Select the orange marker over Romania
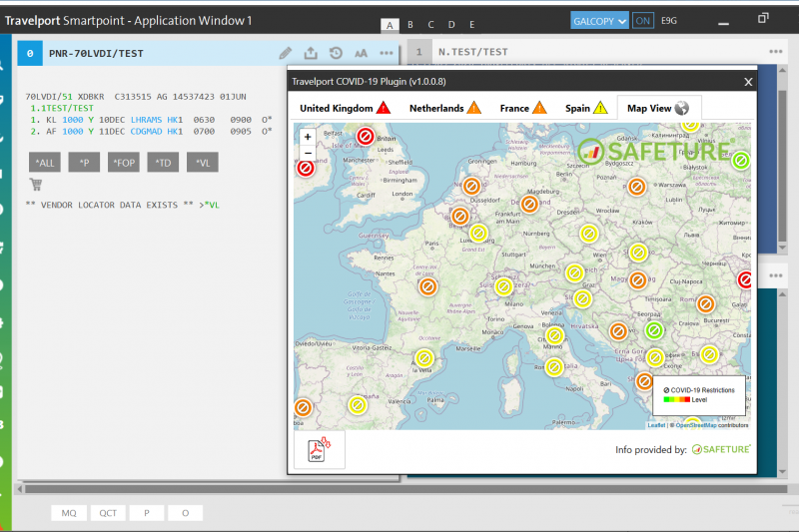The width and height of the screenshot is (799, 532). 706,304
